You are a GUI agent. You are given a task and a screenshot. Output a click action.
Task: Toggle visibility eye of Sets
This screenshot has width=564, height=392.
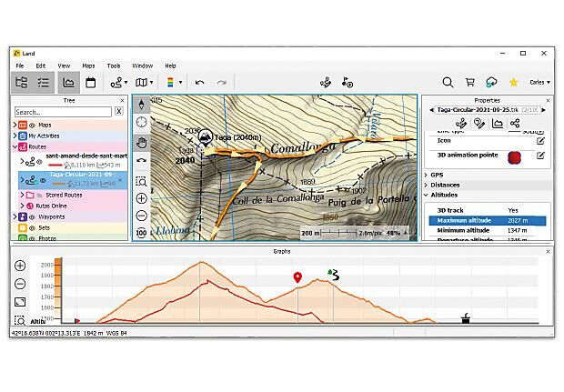coord(33,228)
